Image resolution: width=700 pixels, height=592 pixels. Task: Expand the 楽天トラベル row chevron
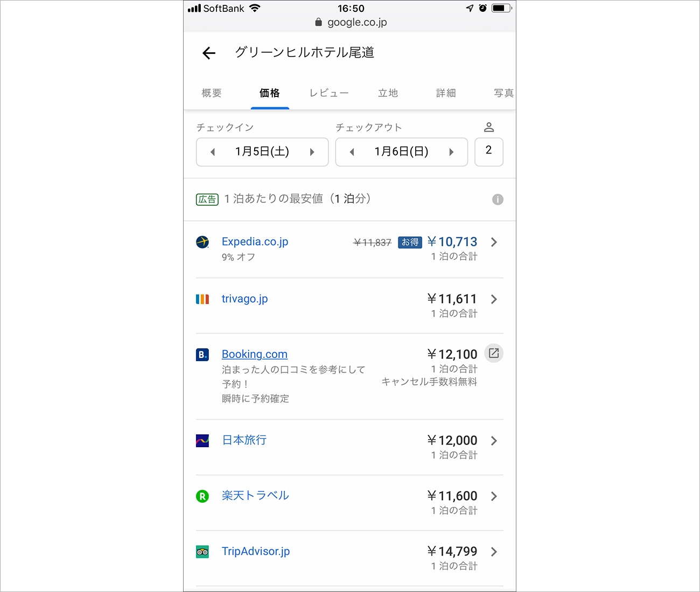[494, 496]
